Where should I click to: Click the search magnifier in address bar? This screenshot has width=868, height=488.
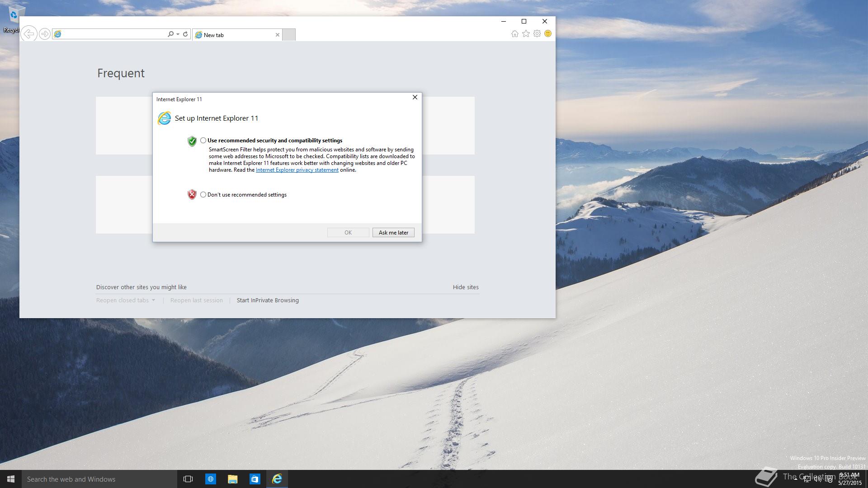(170, 34)
